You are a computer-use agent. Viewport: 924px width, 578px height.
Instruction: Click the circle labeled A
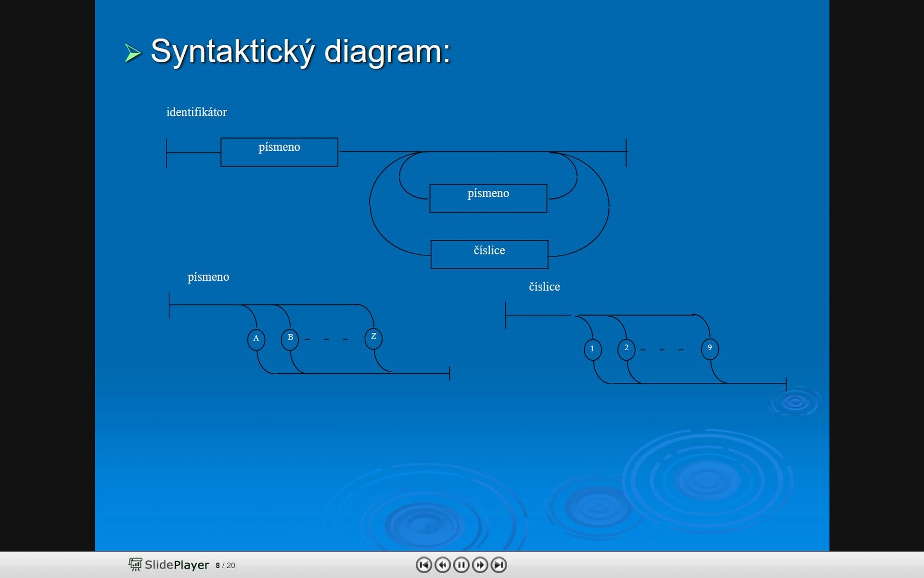256,339
